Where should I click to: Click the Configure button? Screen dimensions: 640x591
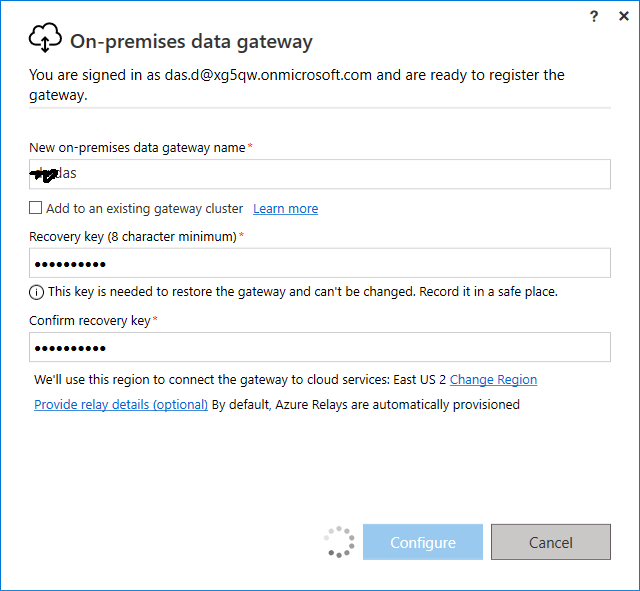click(x=423, y=542)
